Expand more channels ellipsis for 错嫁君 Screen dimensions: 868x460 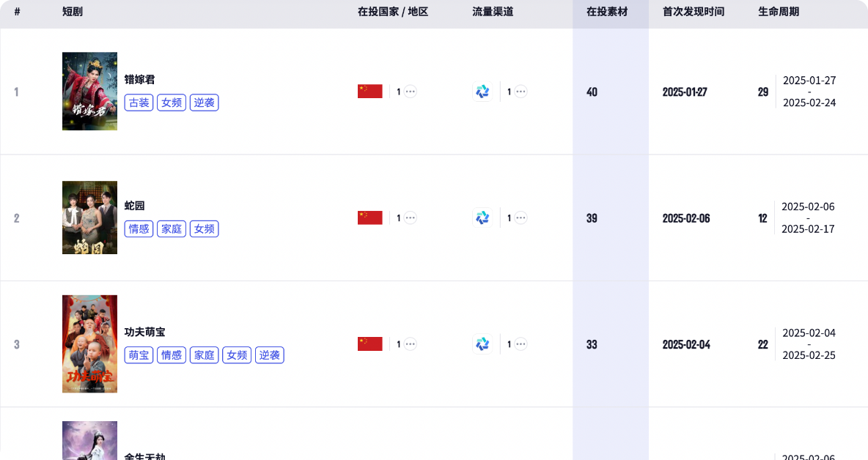pyautogui.click(x=521, y=92)
